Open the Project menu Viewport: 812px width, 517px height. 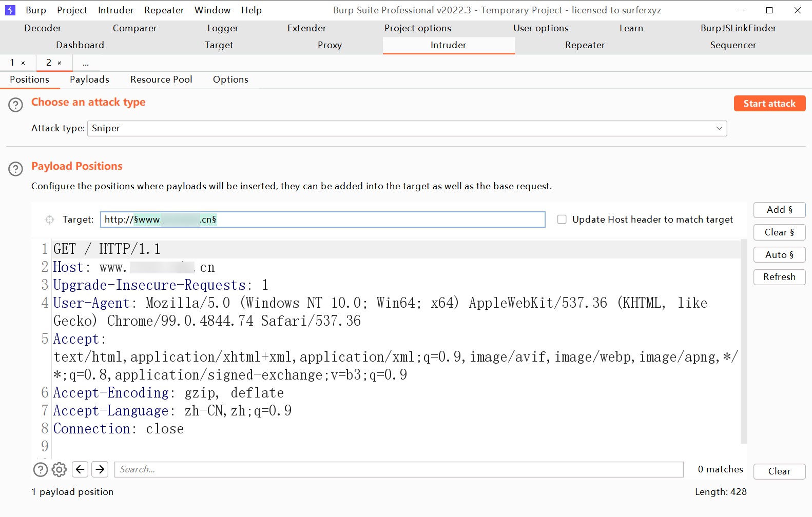pyautogui.click(x=72, y=10)
